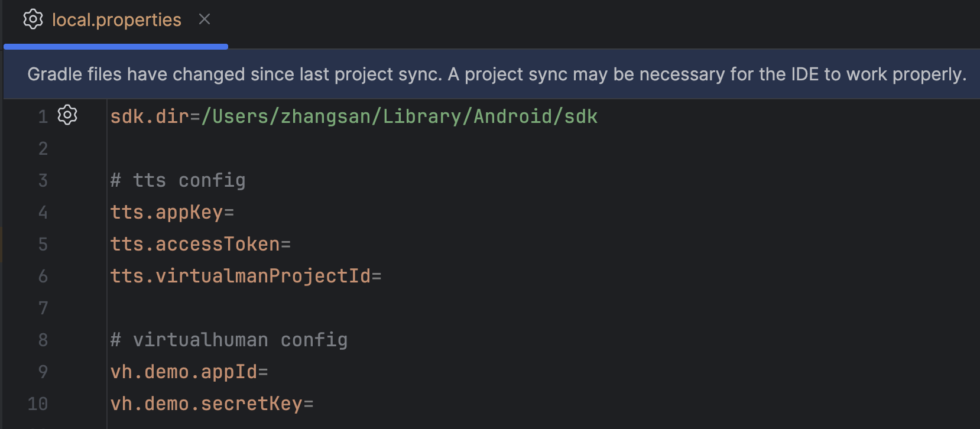Click empty line 7 in the editor
Screen dimensions: 980x429
coord(355,308)
